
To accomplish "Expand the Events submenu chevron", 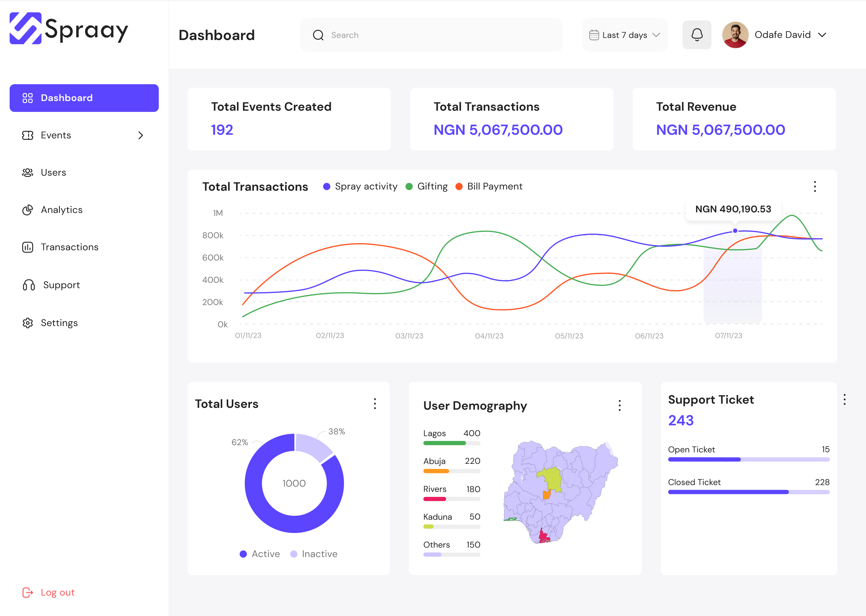I will point(141,135).
